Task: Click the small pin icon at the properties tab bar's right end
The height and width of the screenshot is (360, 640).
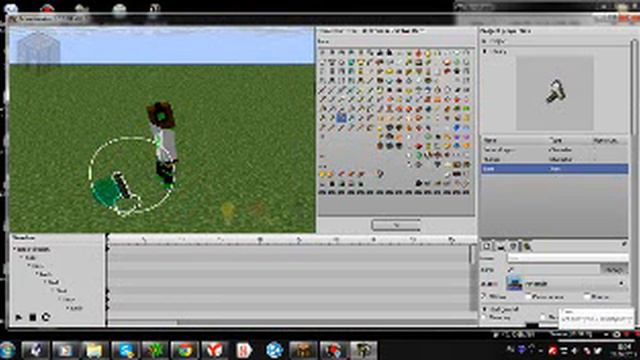Action: pyautogui.click(x=624, y=244)
